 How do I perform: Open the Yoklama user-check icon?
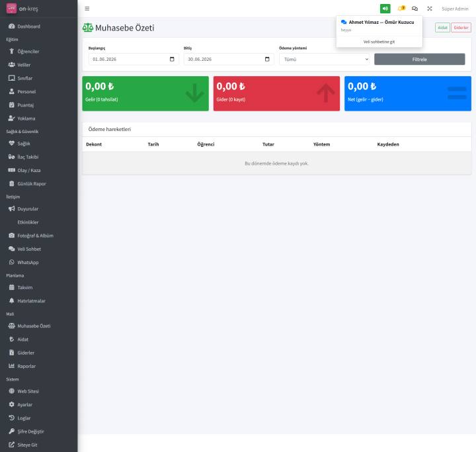click(11, 118)
